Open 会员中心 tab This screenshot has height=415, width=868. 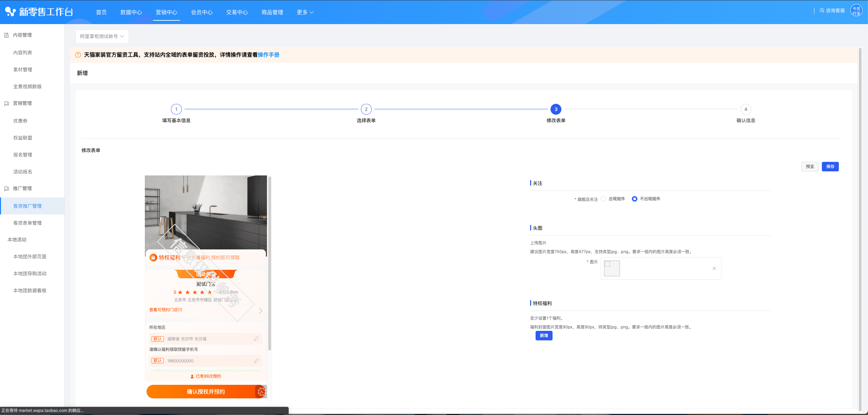202,12
